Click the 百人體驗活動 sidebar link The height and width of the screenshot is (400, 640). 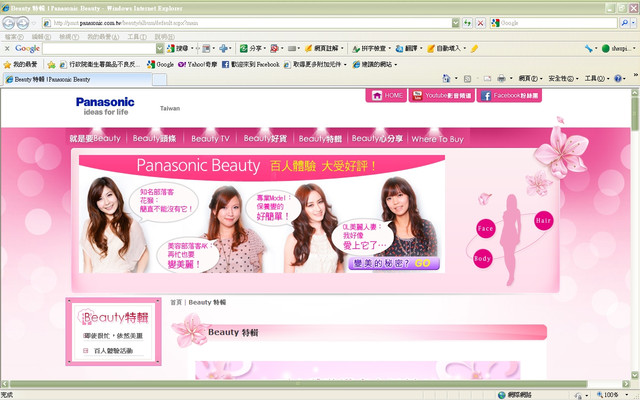113,351
